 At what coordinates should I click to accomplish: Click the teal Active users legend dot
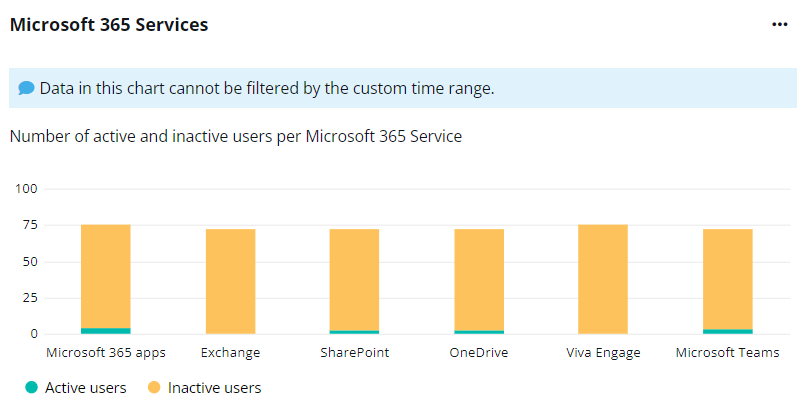pyautogui.click(x=31, y=387)
